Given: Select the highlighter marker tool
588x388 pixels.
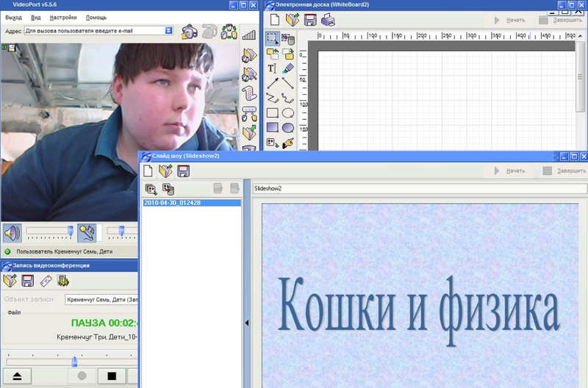Looking at the screenshot, I should coord(288,68).
